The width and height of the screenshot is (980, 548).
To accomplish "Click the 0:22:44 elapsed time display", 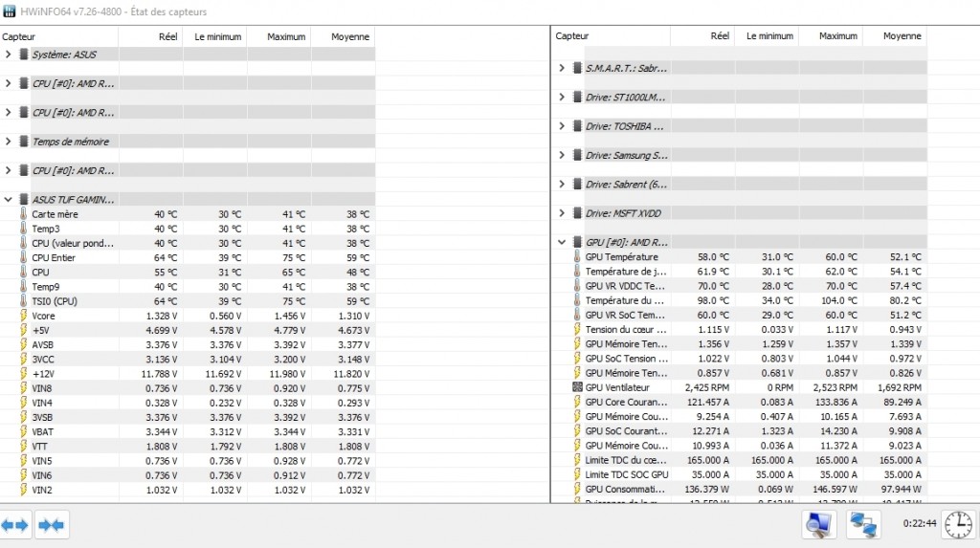I will 920,524.
